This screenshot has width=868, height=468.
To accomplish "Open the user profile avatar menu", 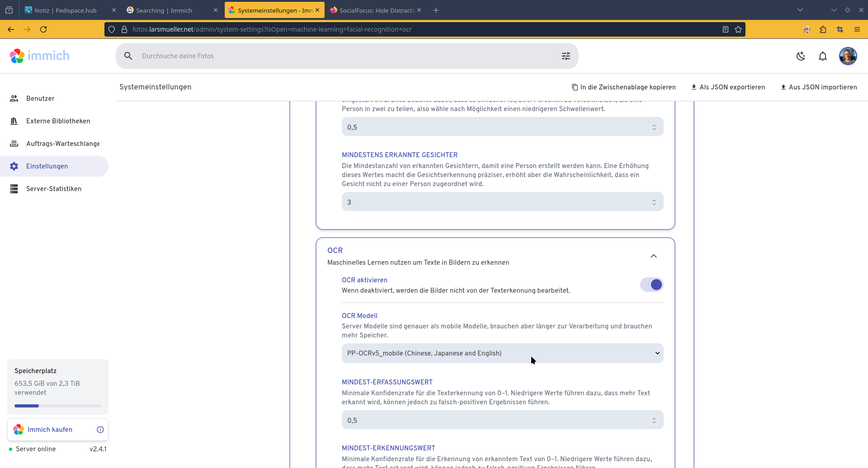I will click(848, 56).
